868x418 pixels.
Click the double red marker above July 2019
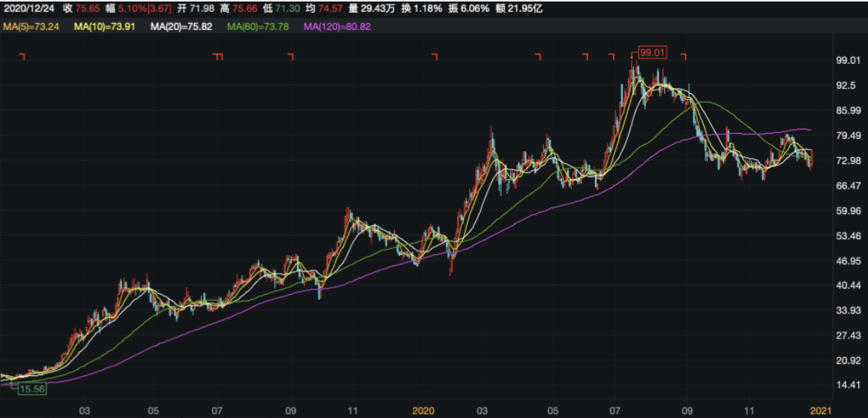click(x=218, y=56)
